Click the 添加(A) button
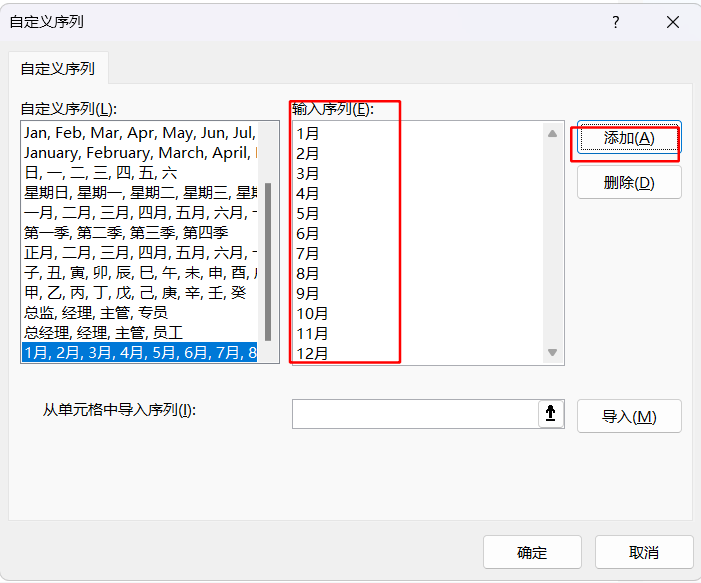Image resolution: width=701 pixels, height=583 pixels. (x=629, y=138)
